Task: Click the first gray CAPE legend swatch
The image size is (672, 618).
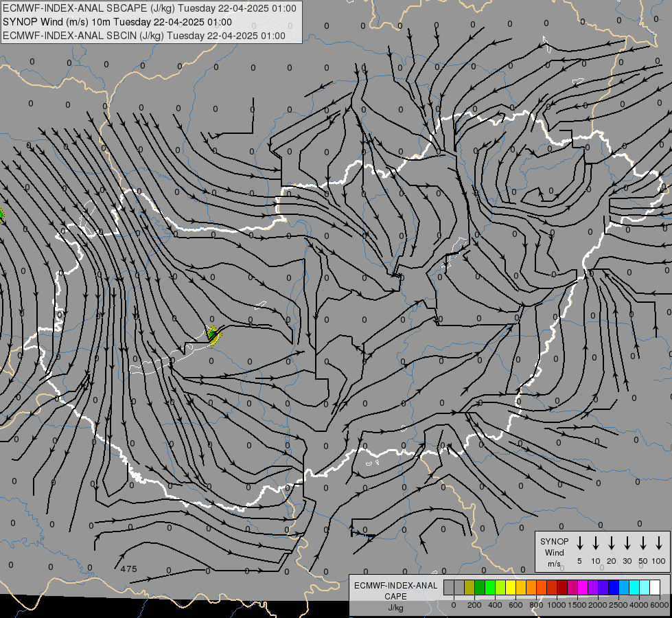Action: 449,587
